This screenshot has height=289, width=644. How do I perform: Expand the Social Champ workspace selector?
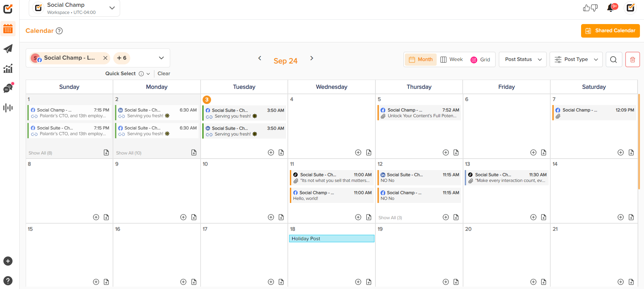(74, 8)
